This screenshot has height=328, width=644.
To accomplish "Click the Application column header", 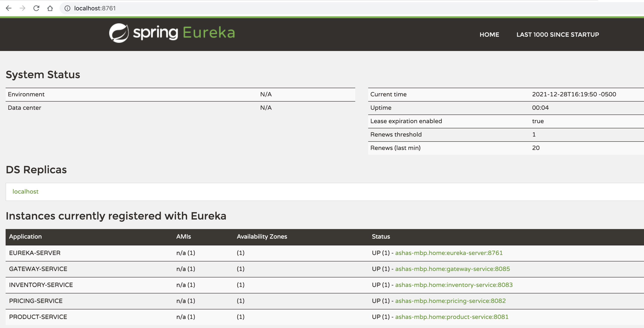I will [x=25, y=237].
